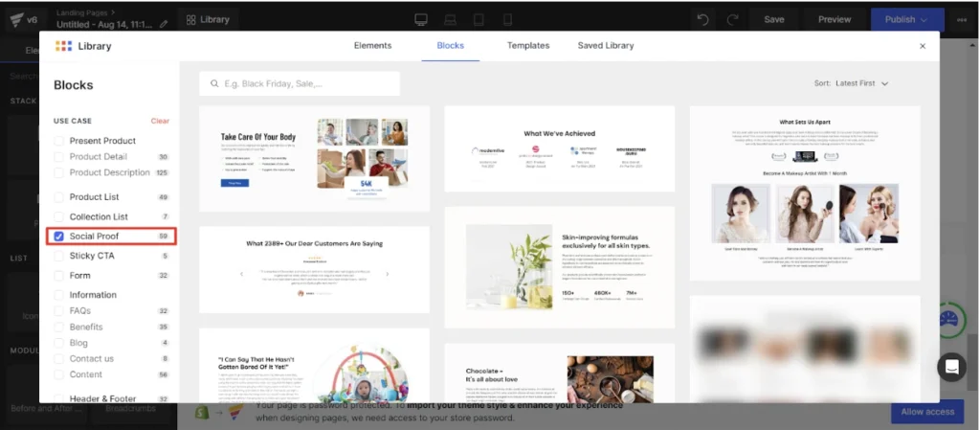Undo with the curved-arrow icon
The image size is (980, 430).
[703, 20]
